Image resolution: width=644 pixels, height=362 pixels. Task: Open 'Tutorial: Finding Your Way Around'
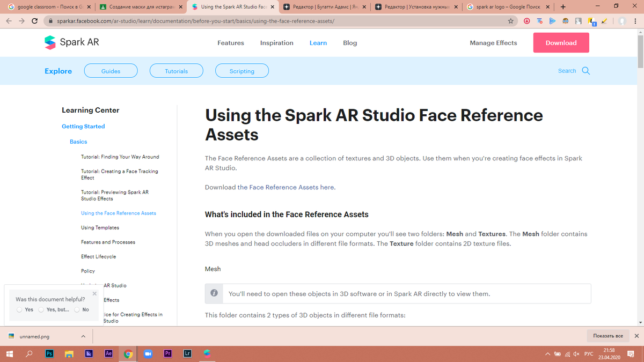(x=120, y=157)
